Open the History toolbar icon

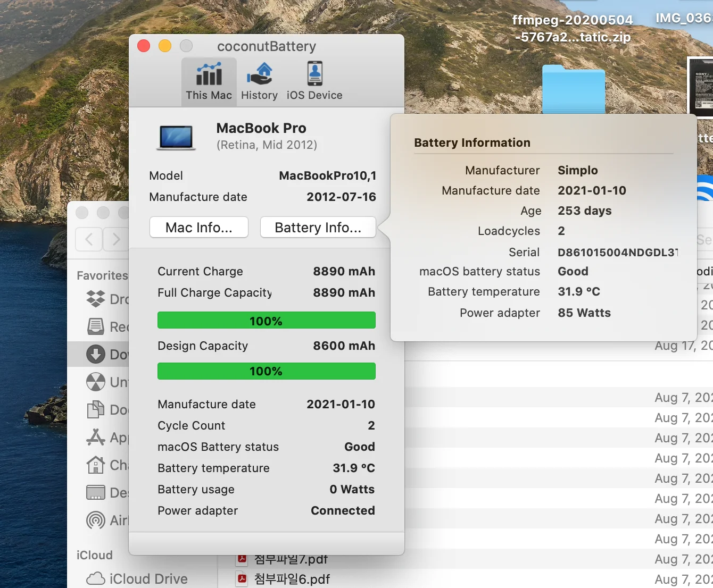pyautogui.click(x=259, y=81)
